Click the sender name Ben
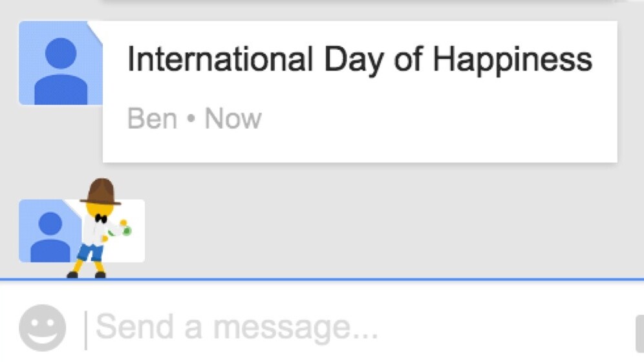Image resolution: width=644 pixels, height=362 pixels. (152, 119)
